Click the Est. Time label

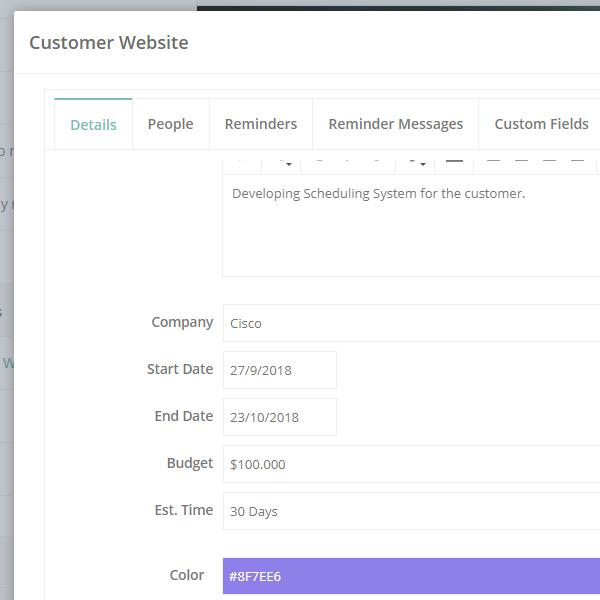coord(184,510)
